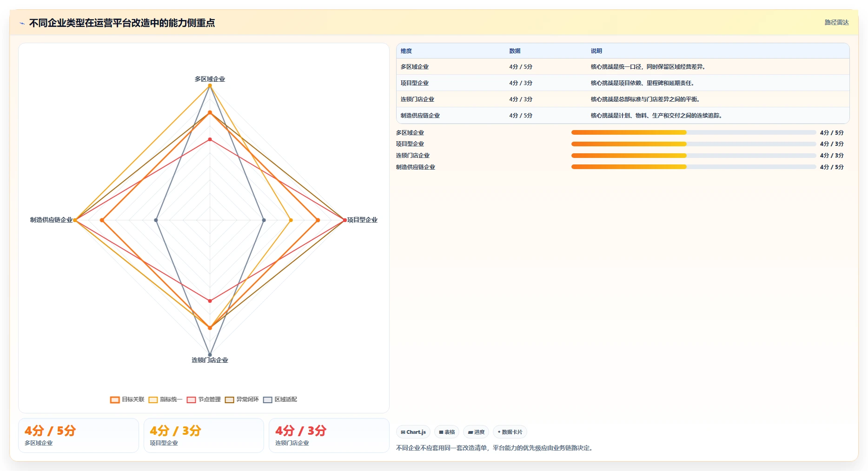
Task: Select the 连锁门店企业 table row cell
Action: pyautogui.click(x=417, y=99)
